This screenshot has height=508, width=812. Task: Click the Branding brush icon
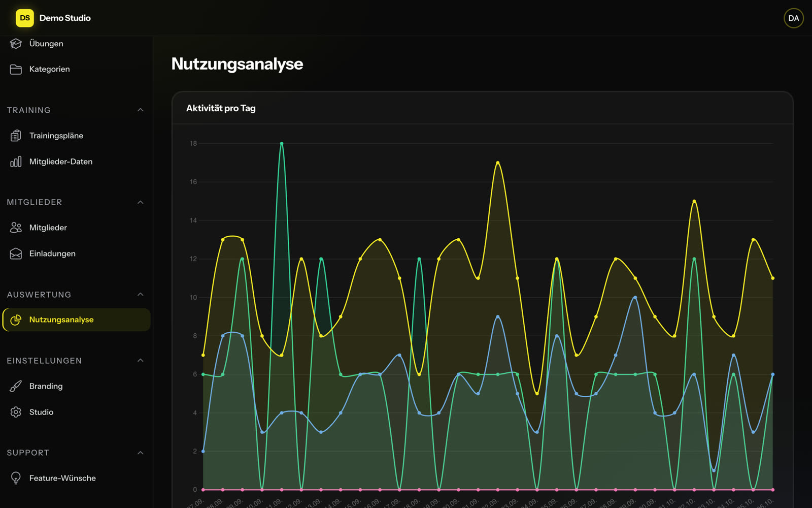click(16, 386)
